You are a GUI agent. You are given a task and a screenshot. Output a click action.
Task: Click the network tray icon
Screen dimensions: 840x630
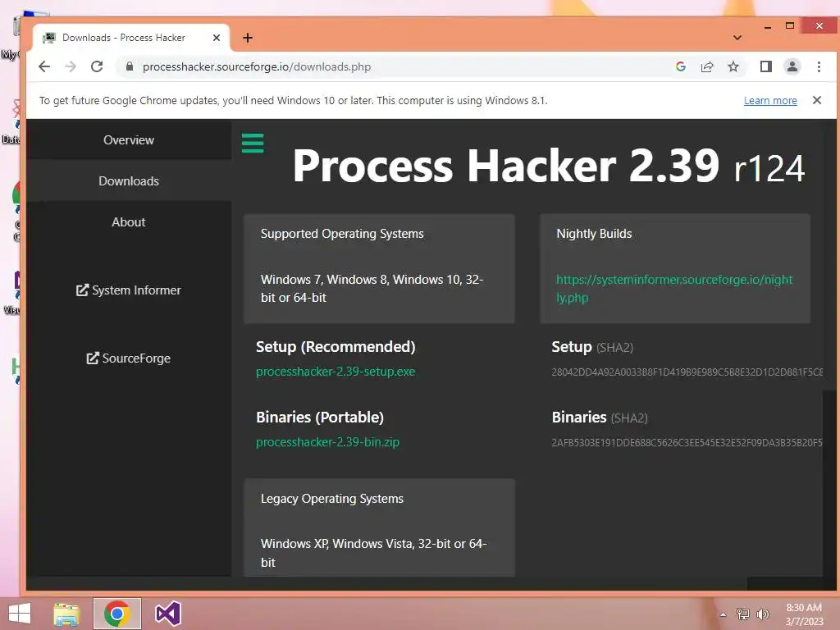[x=742, y=614]
